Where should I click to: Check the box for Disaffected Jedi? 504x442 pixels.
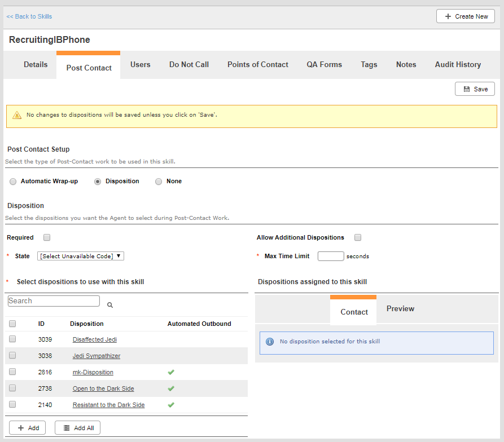12,339
